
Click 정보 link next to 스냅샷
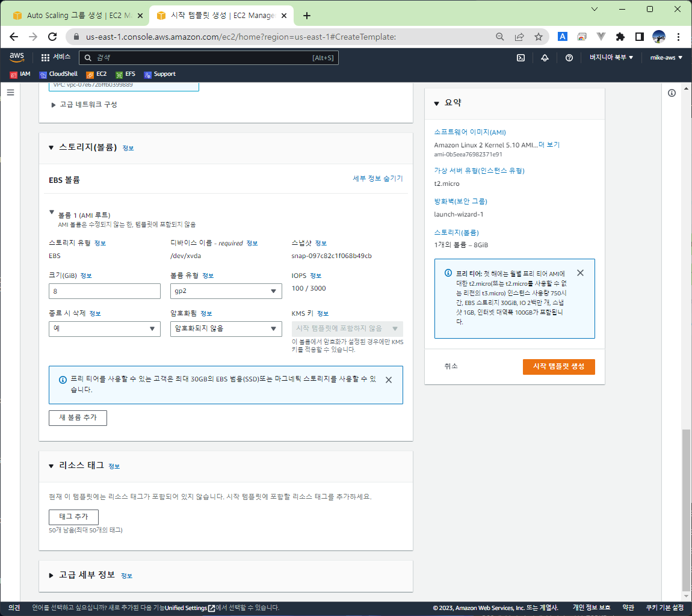point(321,244)
